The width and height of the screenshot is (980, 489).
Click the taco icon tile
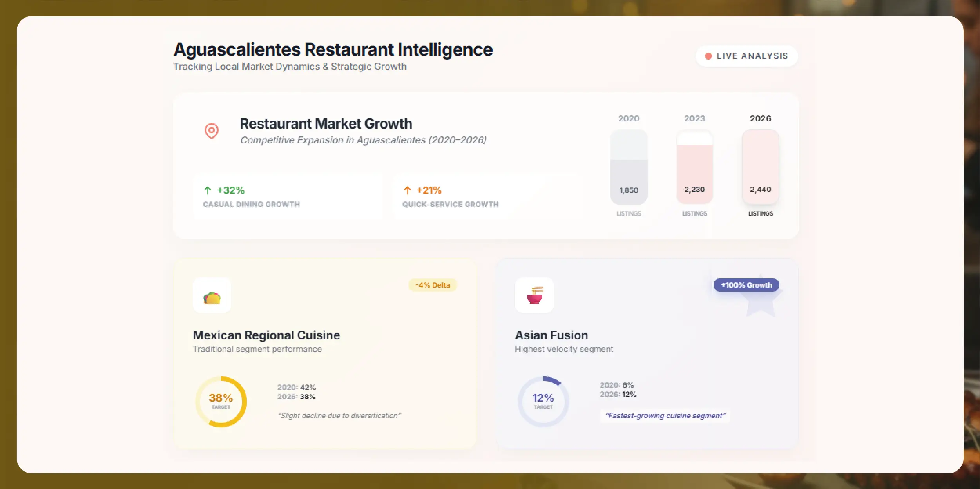[212, 295]
